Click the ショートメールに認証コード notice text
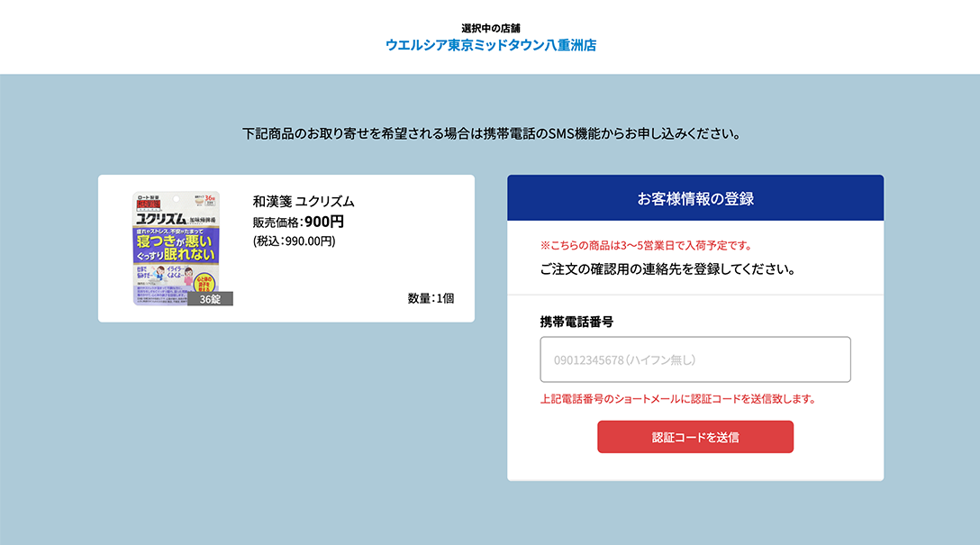Image resolution: width=980 pixels, height=545 pixels. click(678, 399)
